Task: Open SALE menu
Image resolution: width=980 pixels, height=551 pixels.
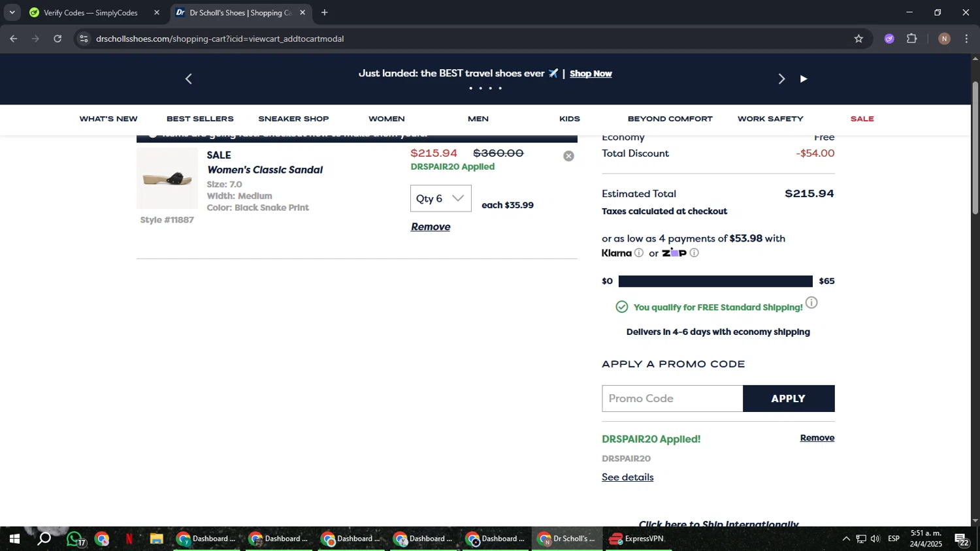Action: coord(862,119)
